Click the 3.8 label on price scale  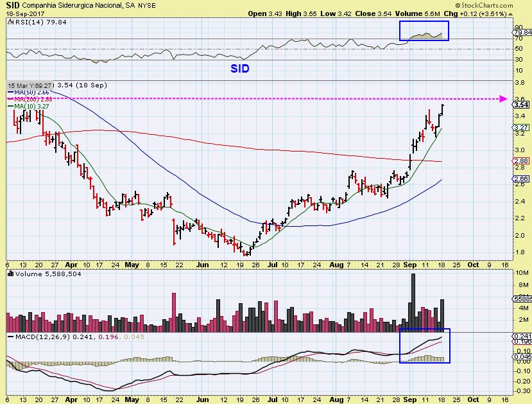(519, 82)
